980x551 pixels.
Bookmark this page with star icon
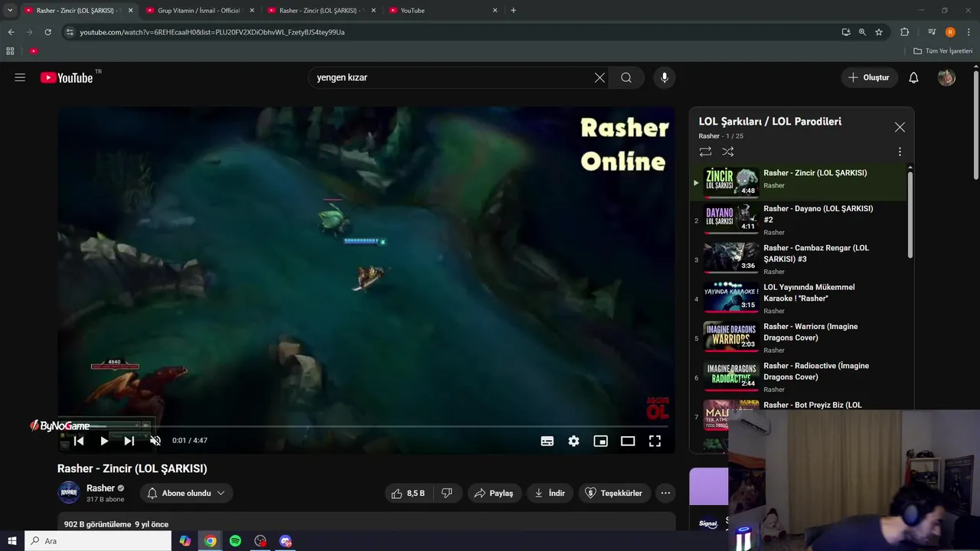point(879,32)
